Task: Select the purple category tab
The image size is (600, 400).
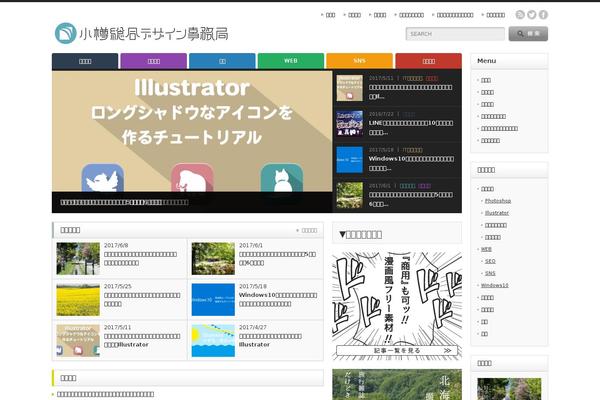Action: pos(153,61)
